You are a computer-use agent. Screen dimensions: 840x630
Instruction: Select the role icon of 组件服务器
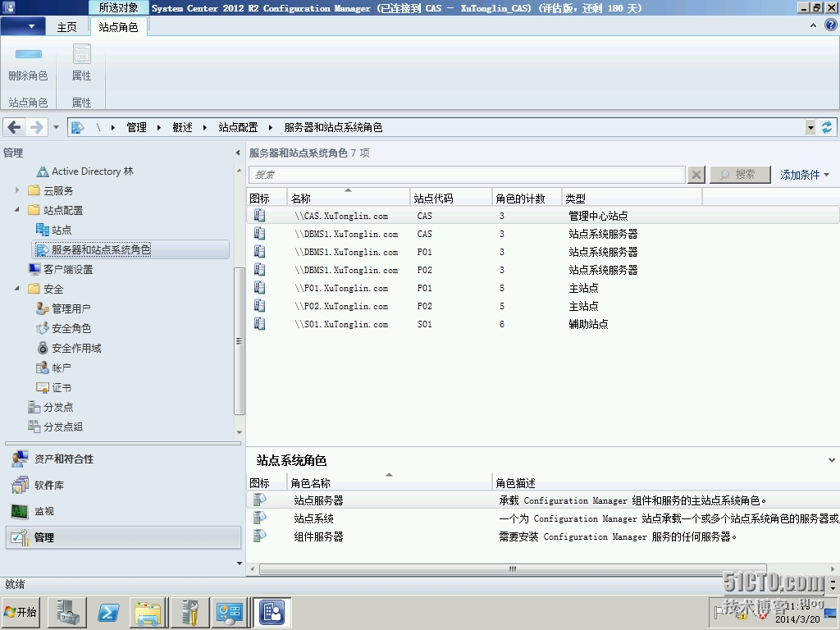point(259,535)
